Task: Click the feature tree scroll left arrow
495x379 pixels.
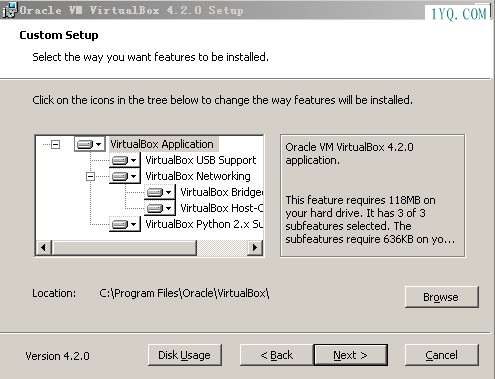Action: (x=43, y=248)
